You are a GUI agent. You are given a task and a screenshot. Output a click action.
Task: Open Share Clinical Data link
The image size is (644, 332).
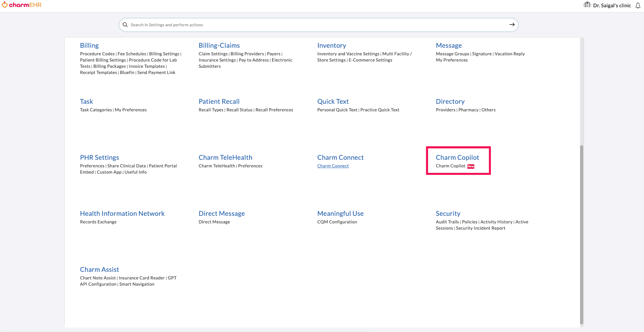click(x=127, y=166)
